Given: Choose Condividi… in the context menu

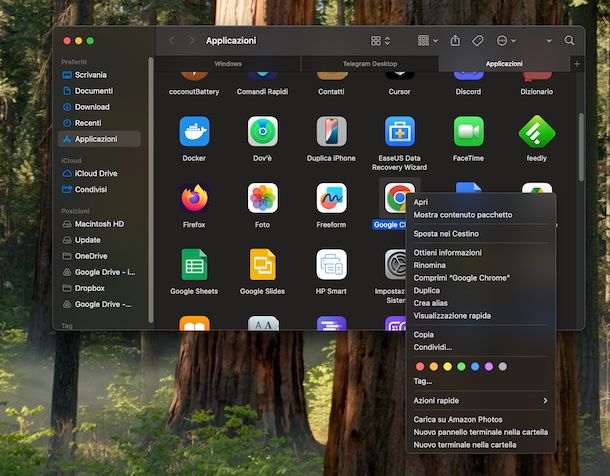Looking at the screenshot, I should coord(480,347).
